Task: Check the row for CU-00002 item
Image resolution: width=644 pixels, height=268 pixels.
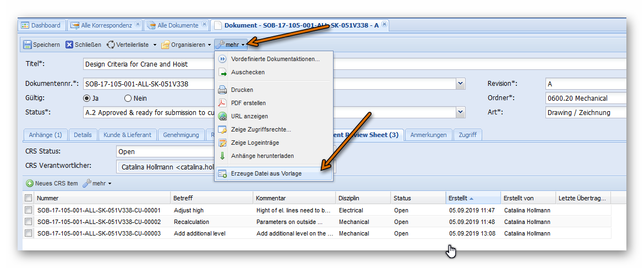Action: (28, 222)
